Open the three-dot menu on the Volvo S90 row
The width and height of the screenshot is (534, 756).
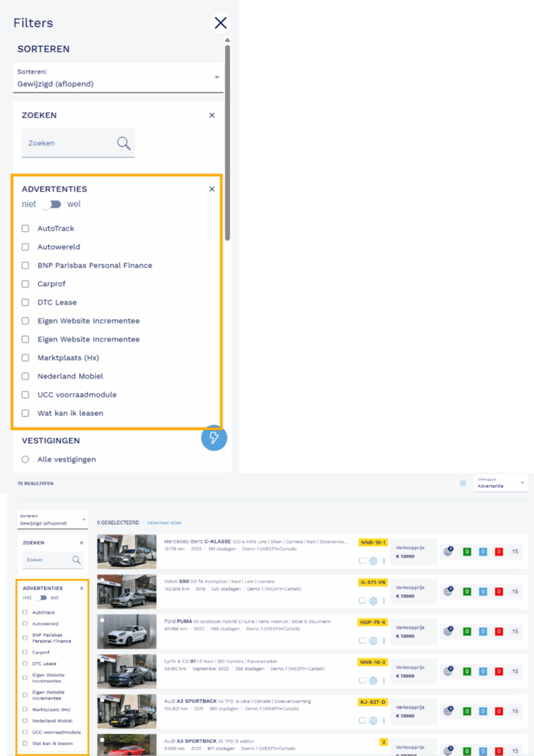pos(384,600)
